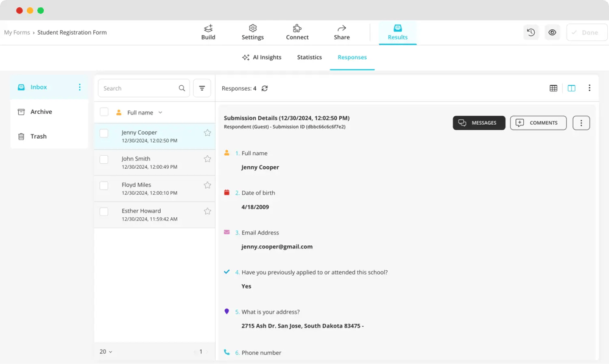Refresh the responses count
609x364 pixels.
265,88
